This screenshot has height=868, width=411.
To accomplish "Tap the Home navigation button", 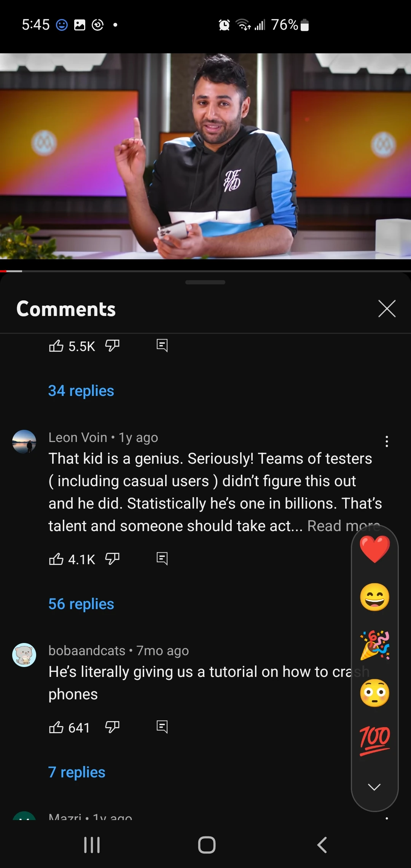I will coord(205,845).
